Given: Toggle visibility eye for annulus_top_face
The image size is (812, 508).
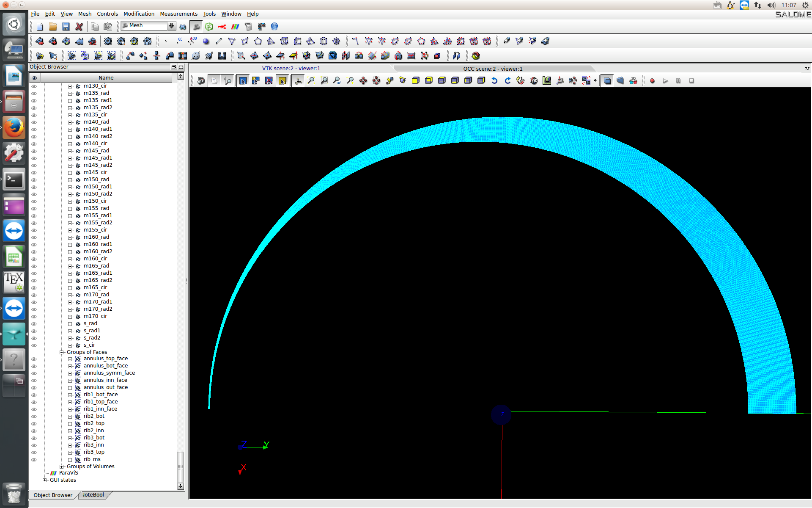Looking at the screenshot, I should point(34,359).
